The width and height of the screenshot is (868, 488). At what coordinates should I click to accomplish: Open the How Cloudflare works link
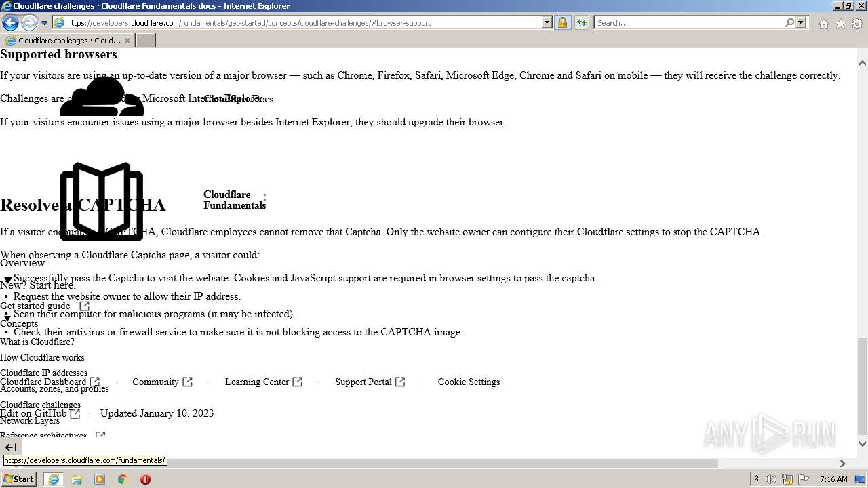click(x=42, y=358)
